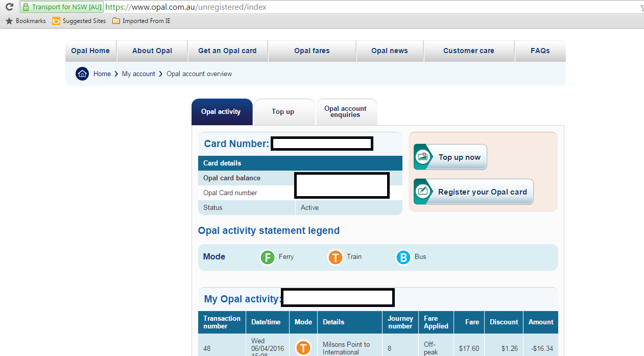Image resolution: width=644 pixels, height=356 pixels.
Task: Open the Imported From IE folder
Action: coord(141,21)
